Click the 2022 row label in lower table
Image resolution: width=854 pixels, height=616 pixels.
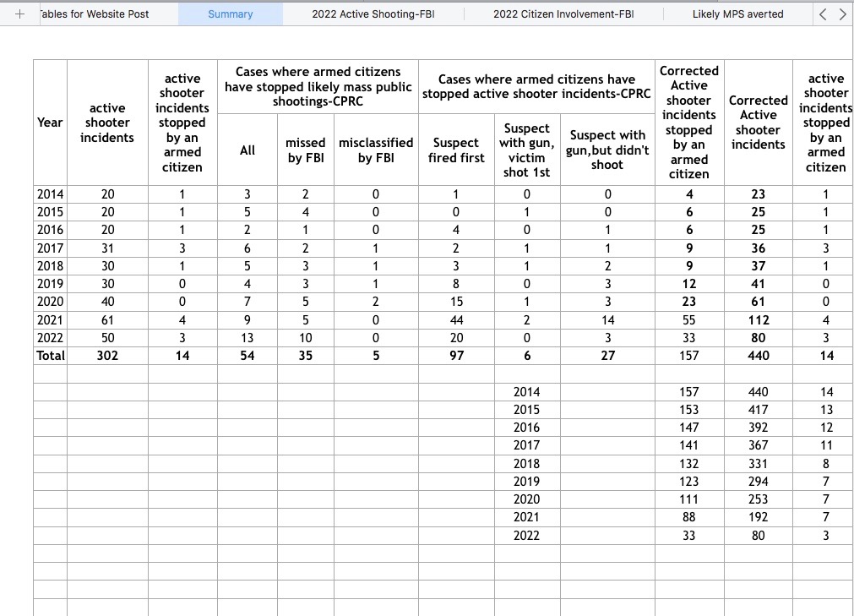[526, 536]
